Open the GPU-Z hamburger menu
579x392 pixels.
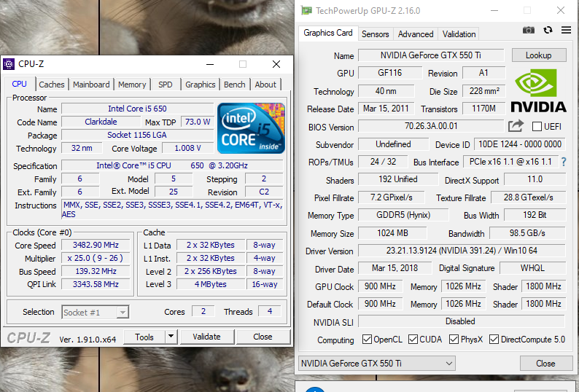pos(566,30)
